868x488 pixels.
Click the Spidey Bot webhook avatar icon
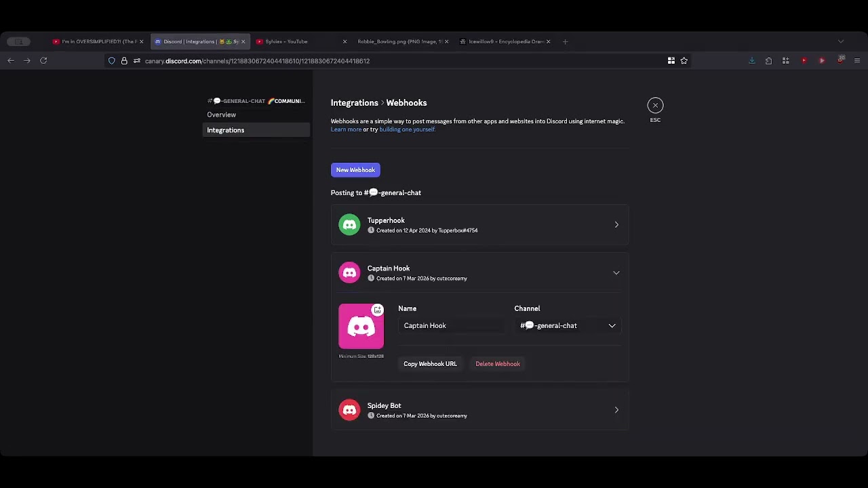(349, 410)
